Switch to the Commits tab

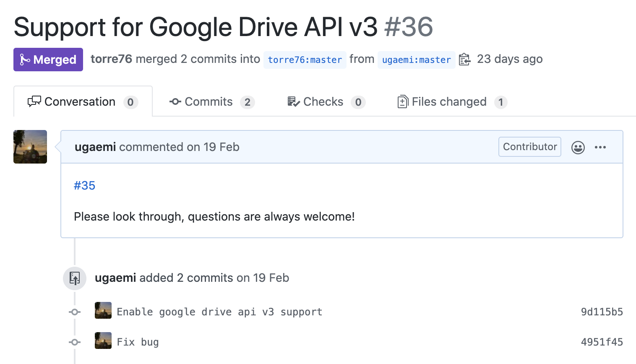click(212, 102)
